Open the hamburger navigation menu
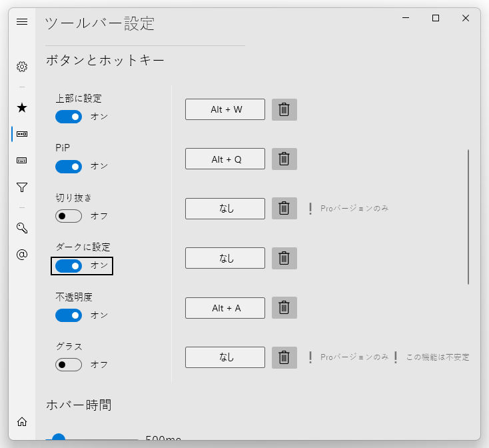 coord(22,21)
